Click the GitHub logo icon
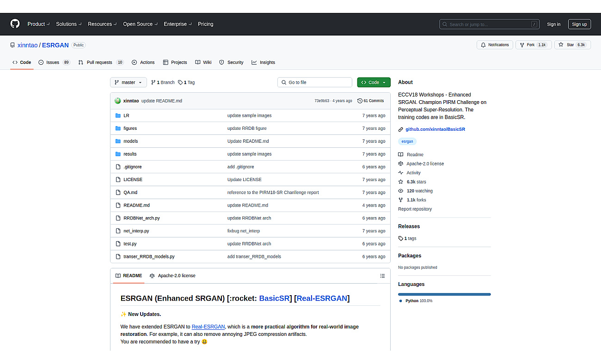Image resolution: width=601 pixels, height=364 pixels. (x=15, y=24)
